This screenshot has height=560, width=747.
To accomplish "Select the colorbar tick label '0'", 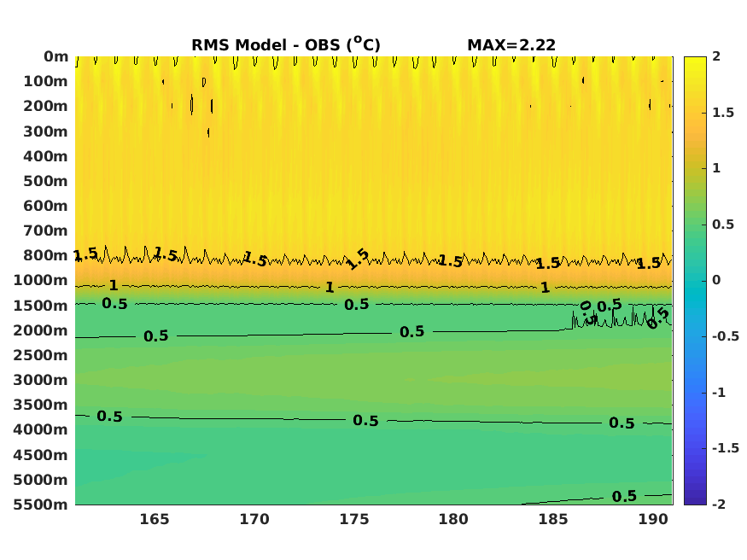I will pos(716,280).
